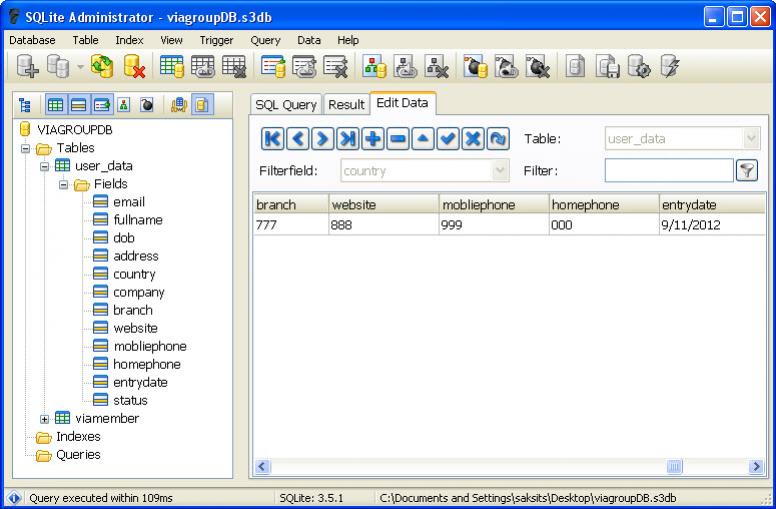Expand the viamember table node

click(45, 419)
